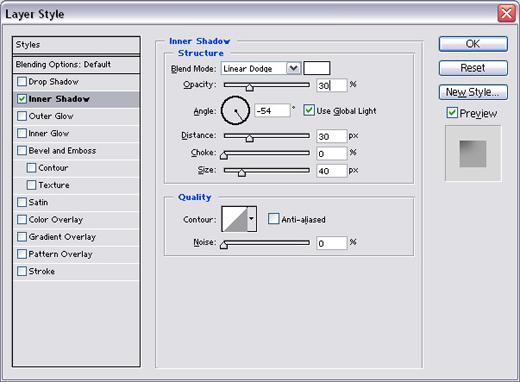
Task: Tick the Bevel and Emboss checkbox
Action: pyautogui.click(x=22, y=151)
